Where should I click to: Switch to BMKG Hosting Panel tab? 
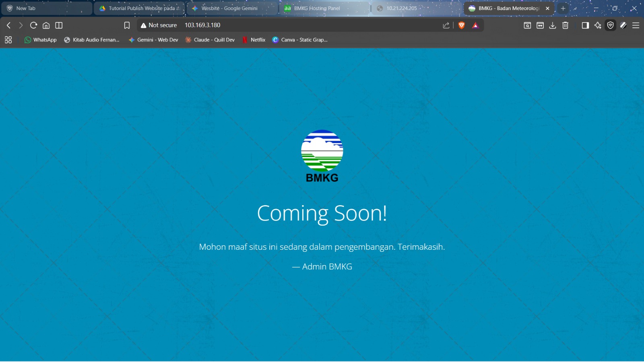click(x=325, y=8)
